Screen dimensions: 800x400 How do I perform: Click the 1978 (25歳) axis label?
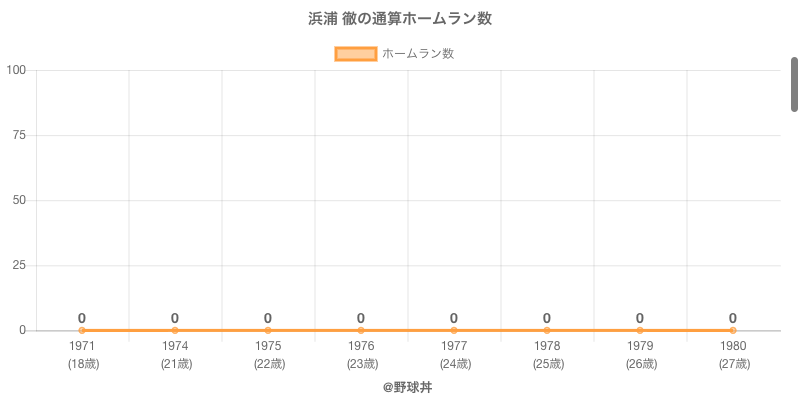click(x=547, y=355)
